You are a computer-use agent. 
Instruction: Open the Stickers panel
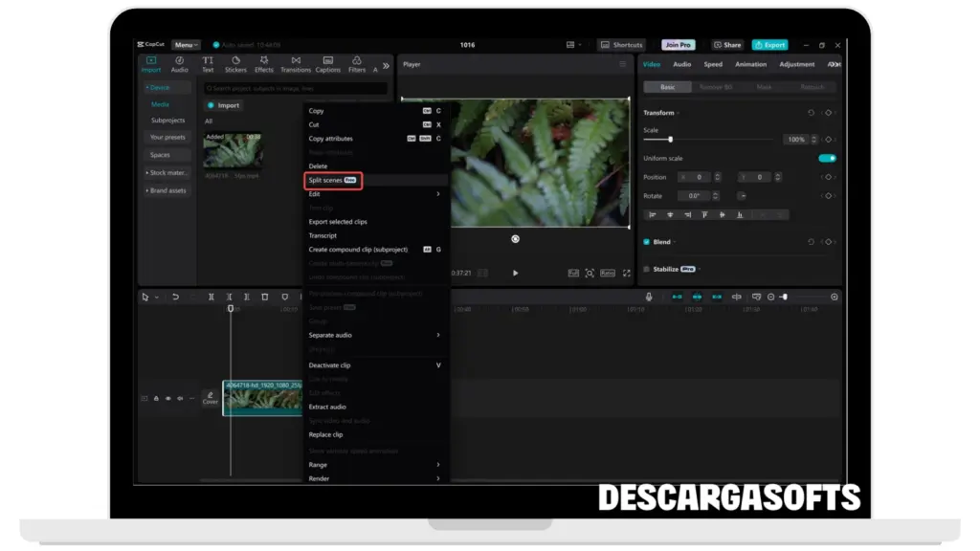[x=235, y=64]
